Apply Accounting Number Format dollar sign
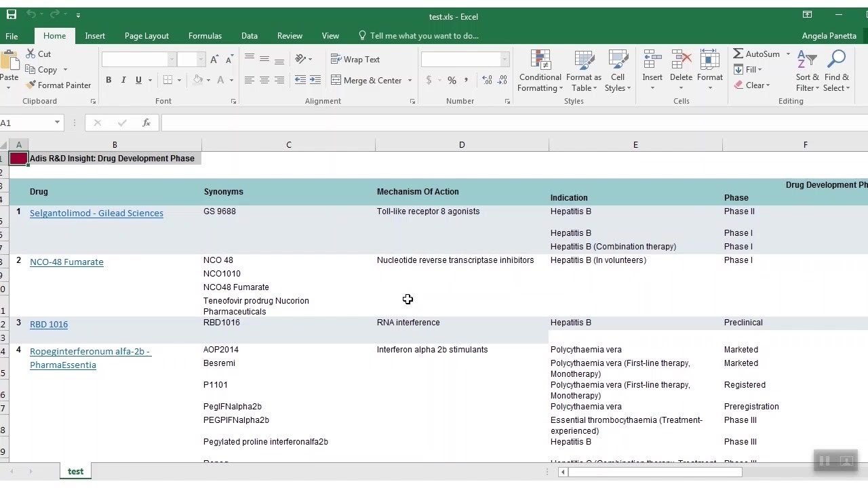 coord(429,80)
